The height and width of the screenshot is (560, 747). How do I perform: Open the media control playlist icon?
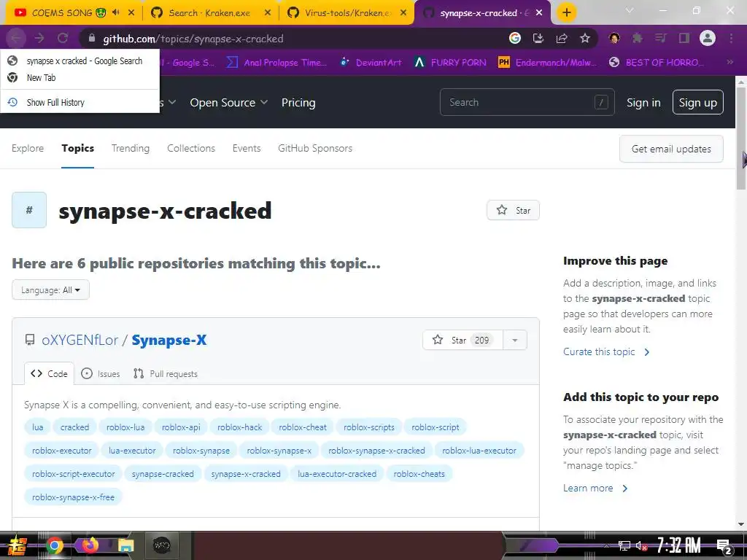click(661, 38)
